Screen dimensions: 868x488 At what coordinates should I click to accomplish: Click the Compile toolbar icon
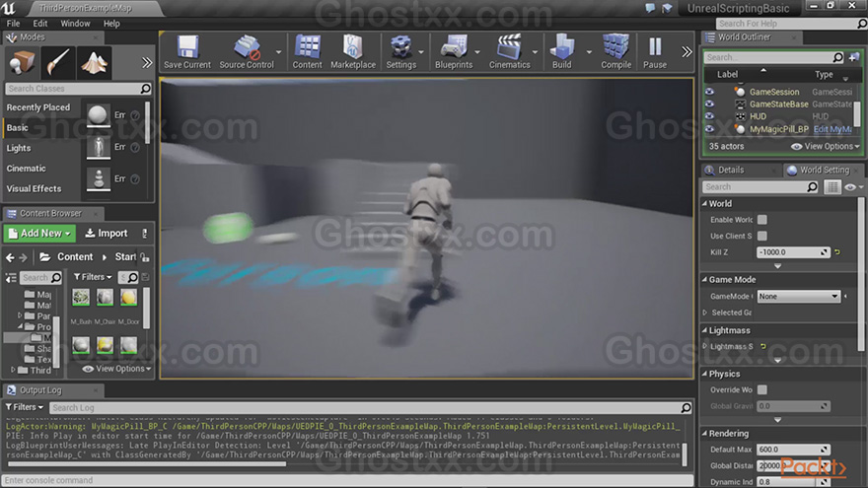[616, 52]
